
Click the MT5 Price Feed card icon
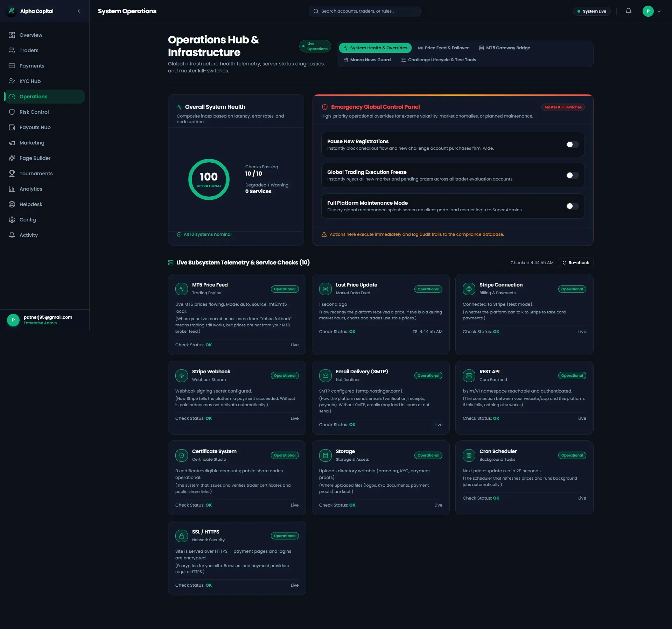pos(182,289)
